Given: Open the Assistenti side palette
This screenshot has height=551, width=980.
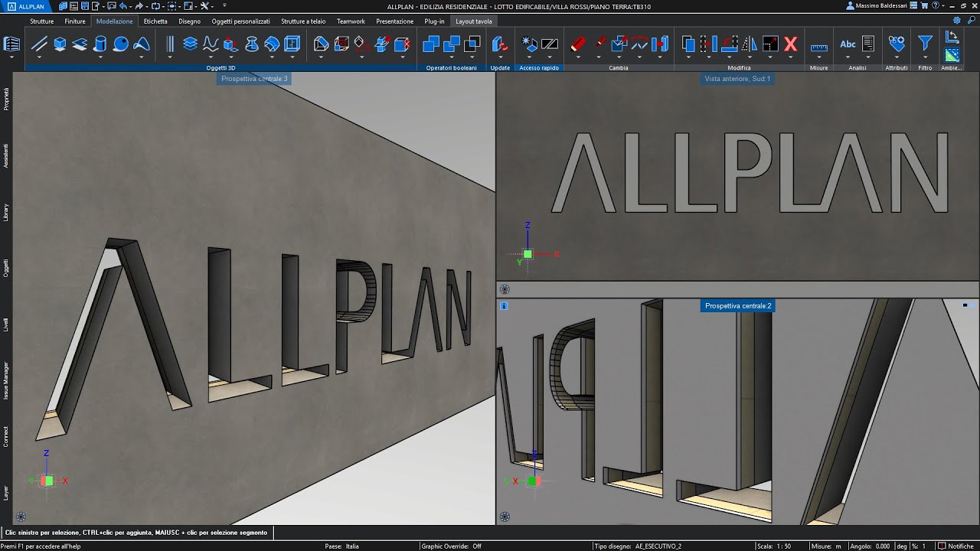Looking at the screenshot, I should click(x=6, y=155).
